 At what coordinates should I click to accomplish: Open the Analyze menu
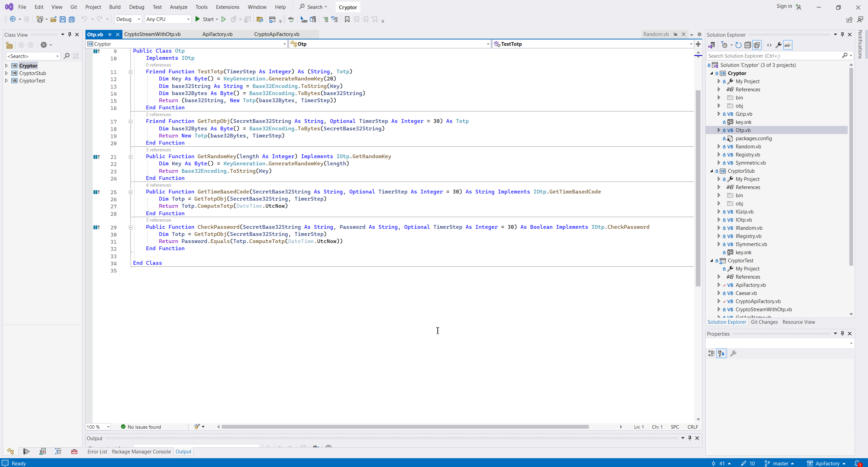pyautogui.click(x=178, y=7)
